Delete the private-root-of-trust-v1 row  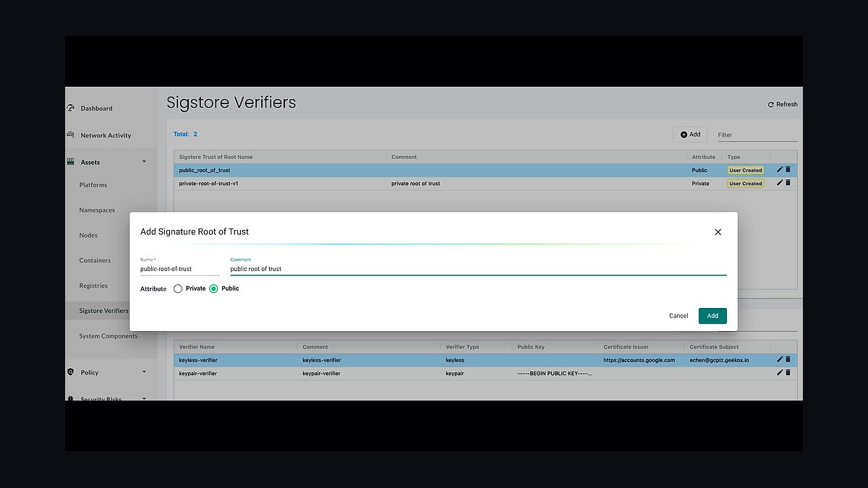coord(788,183)
